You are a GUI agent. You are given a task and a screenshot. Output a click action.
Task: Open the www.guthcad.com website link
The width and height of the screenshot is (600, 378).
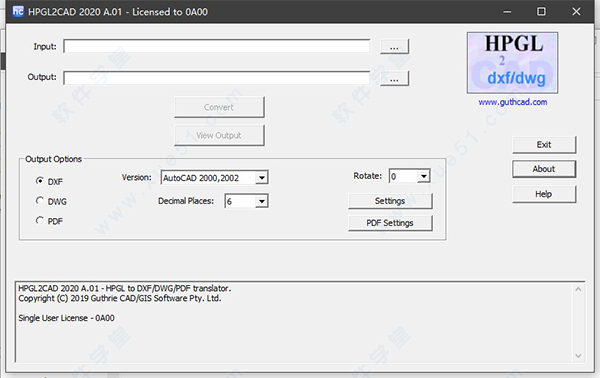tap(513, 102)
